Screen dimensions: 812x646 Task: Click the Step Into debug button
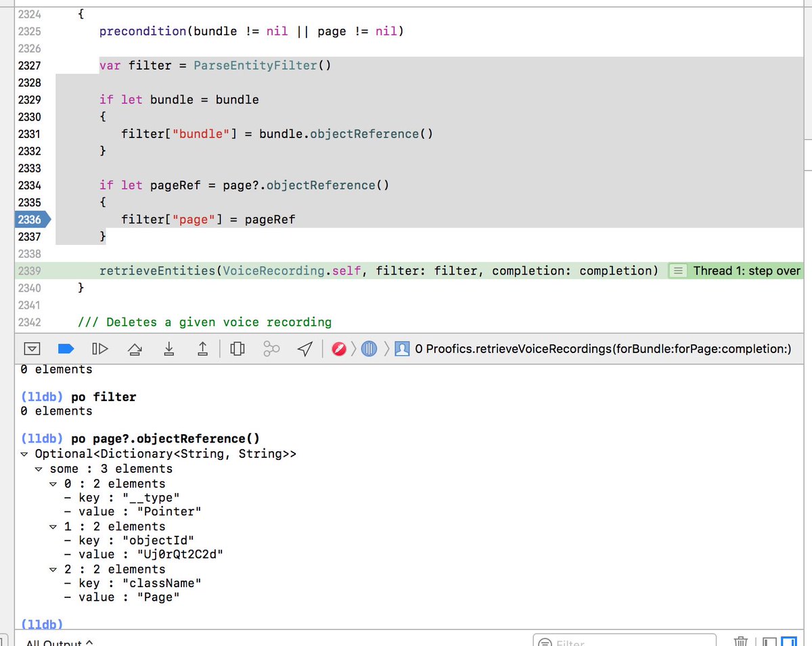[x=168, y=349]
